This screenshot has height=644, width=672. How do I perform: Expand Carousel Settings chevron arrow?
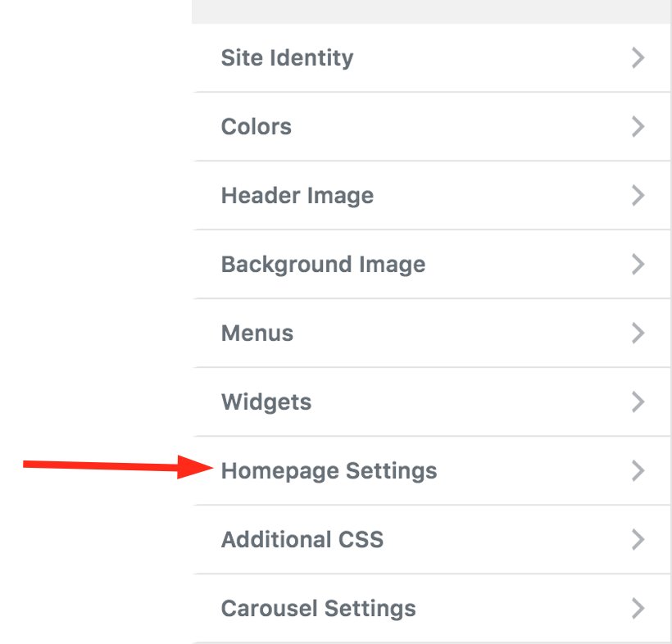pos(638,608)
